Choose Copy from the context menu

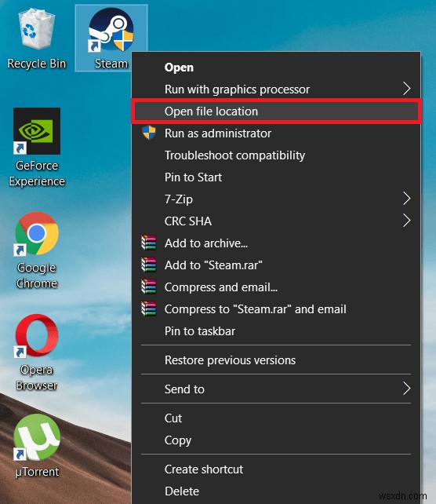(276, 440)
